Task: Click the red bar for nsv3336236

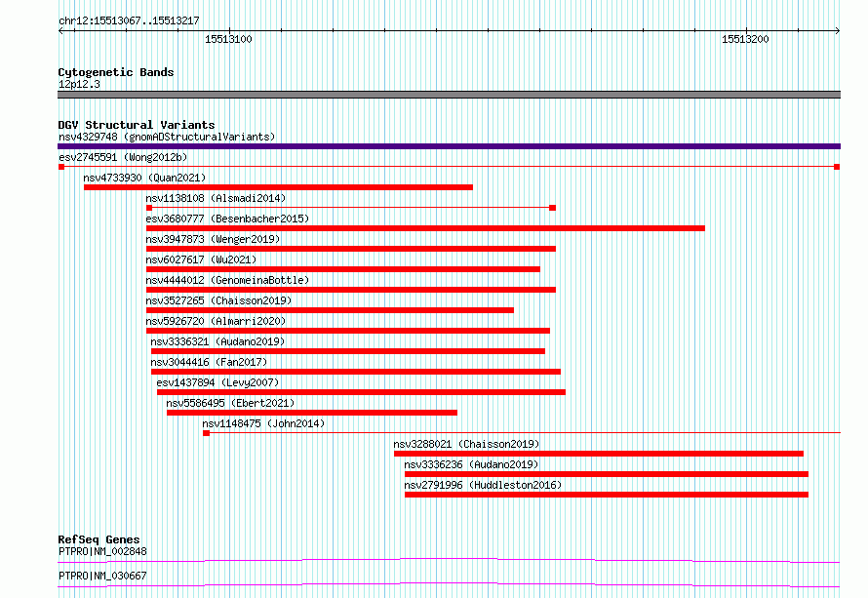Action: [x=607, y=474]
